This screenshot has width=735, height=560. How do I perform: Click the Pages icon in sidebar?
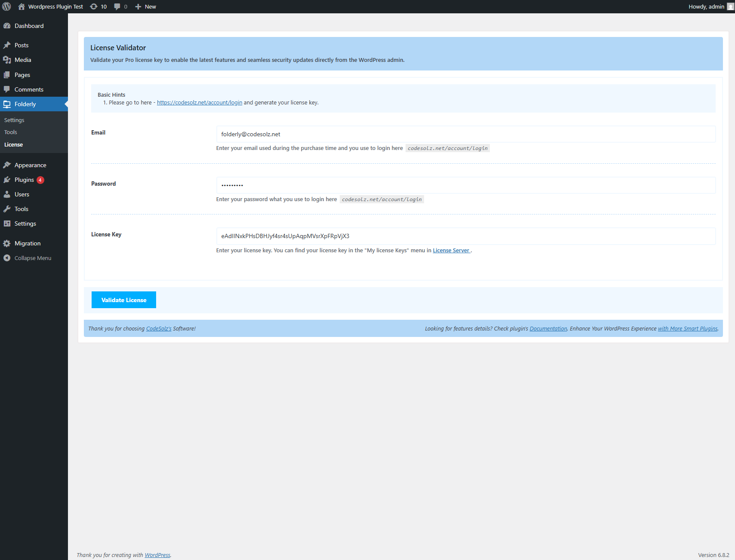point(7,75)
